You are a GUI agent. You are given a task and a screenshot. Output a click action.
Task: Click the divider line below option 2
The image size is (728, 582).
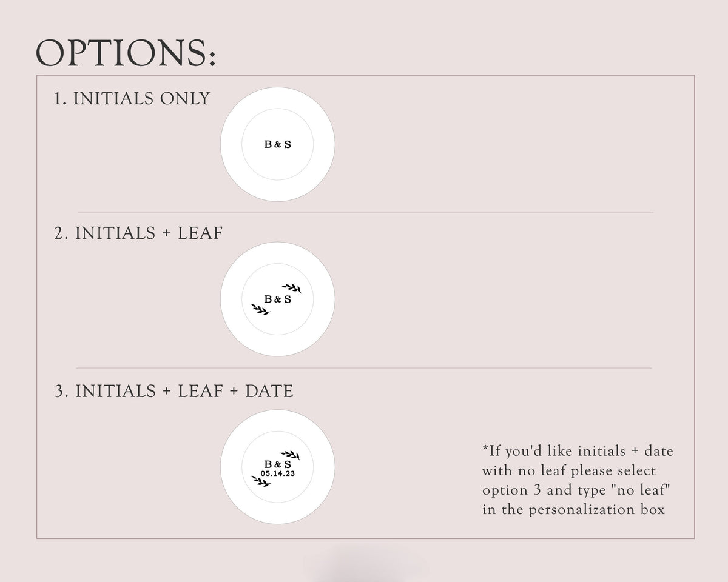click(364, 368)
